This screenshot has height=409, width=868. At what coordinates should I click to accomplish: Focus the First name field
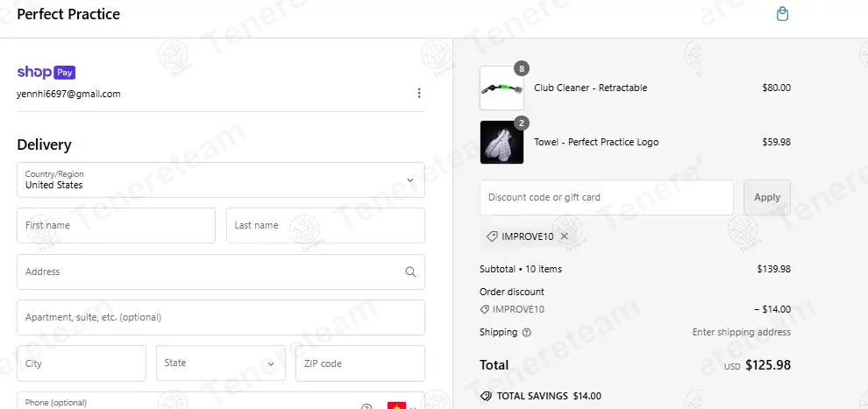(117, 225)
